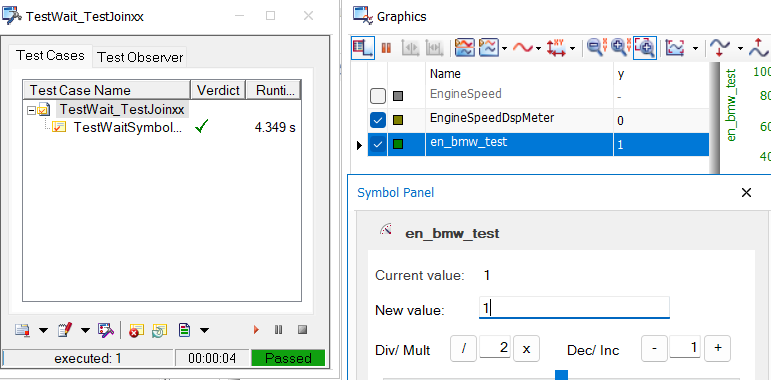771x380 pixels.
Task: Click the grayed measurement marker icon
Action: pyautogui.click(x=410, y=48)
